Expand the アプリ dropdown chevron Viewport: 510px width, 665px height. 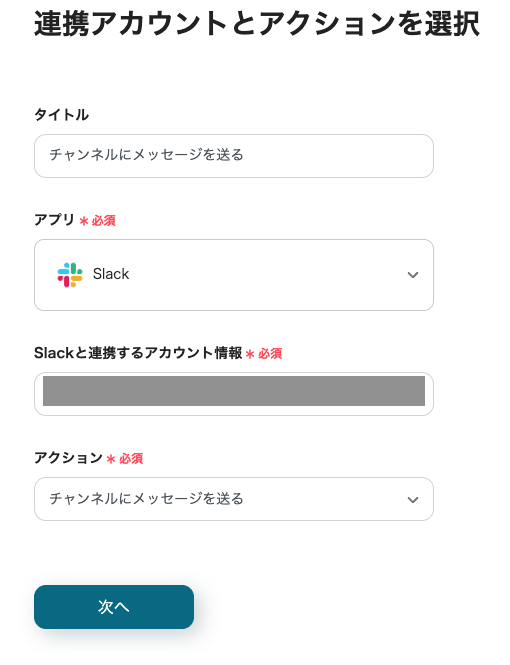pyautogui.click(x=412, y=275)
